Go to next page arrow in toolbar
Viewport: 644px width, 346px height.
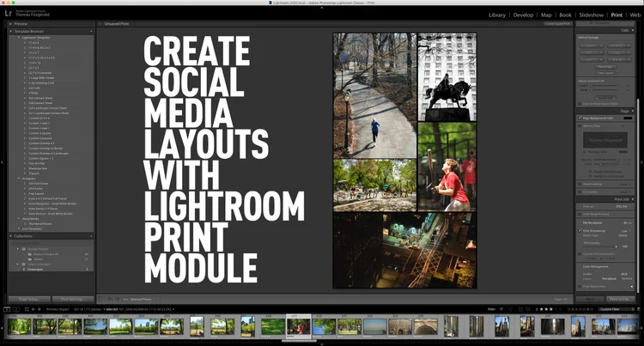(117, 300)
